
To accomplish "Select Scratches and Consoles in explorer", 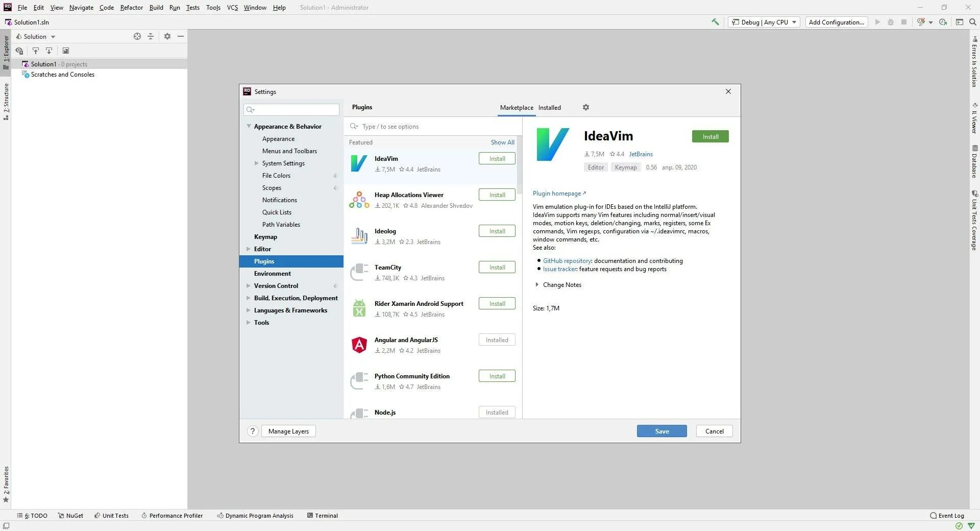I will click(x=62, y=74).
